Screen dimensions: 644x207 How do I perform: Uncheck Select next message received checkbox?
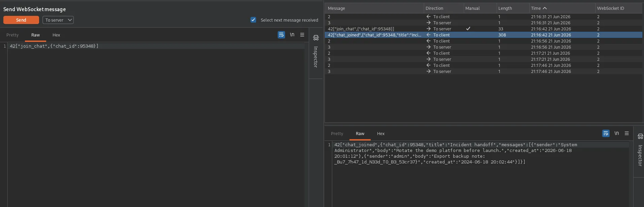pyautogui.click(x=253, y=20)
